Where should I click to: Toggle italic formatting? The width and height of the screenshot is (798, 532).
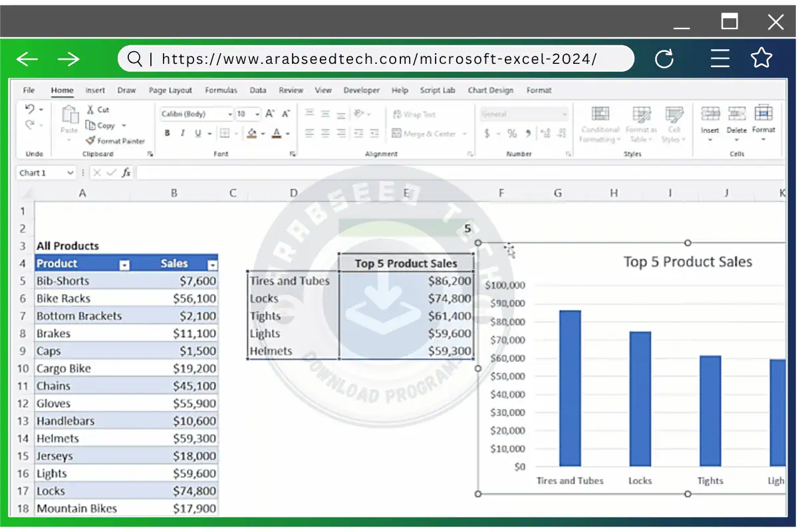coord(183,134)
